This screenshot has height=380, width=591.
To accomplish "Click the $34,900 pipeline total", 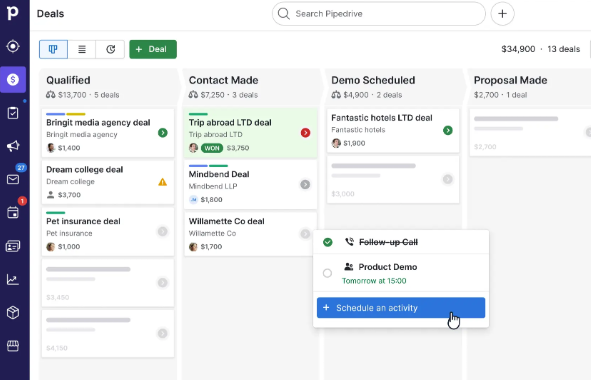I will click(518, 49).
